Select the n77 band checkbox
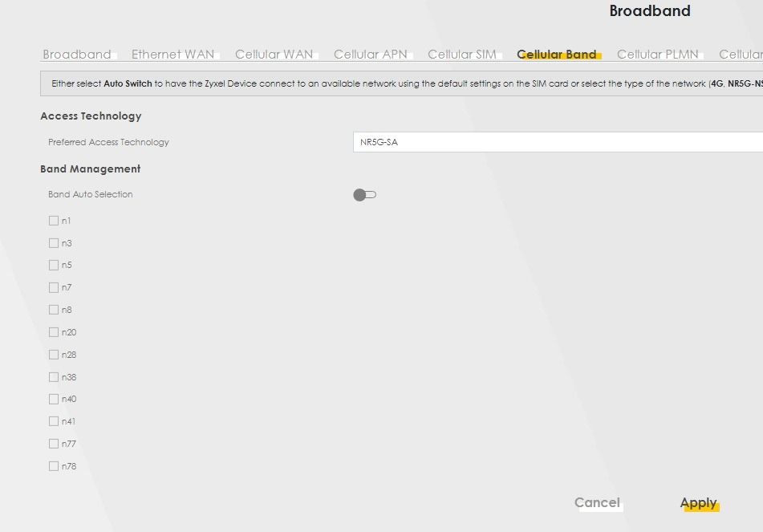Image resolution: width=763 pixels, height=532 pixels. click(54, 444)
